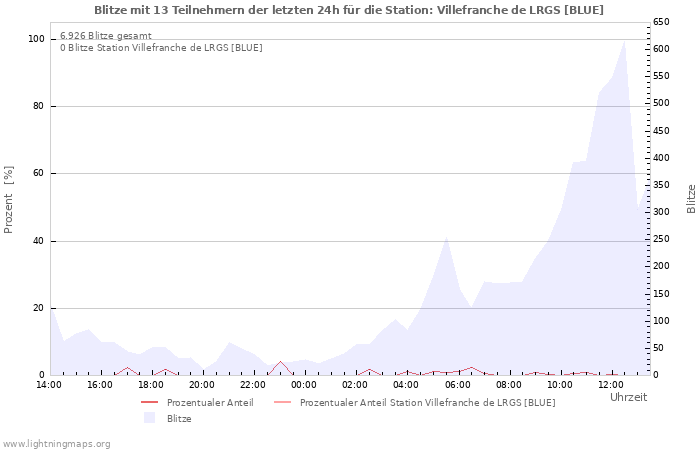The image size is (700, 450).
Task: Click the 06:00 time axis tick label
Action: click(457, 384)
